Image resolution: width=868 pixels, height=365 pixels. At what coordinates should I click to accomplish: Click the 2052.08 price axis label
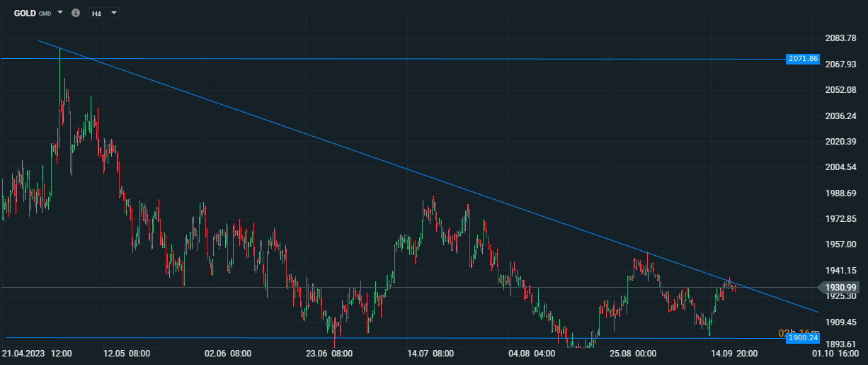click(841, 90)
